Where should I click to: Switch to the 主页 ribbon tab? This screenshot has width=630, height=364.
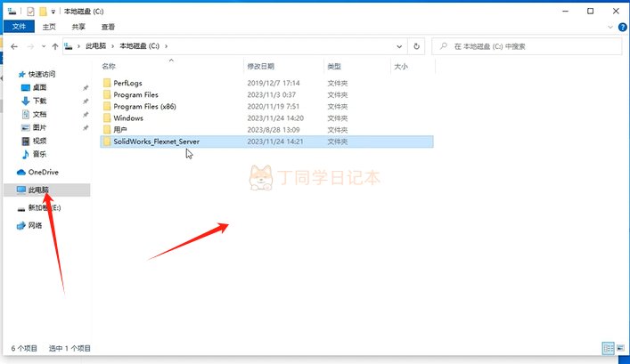pos(49,27)
